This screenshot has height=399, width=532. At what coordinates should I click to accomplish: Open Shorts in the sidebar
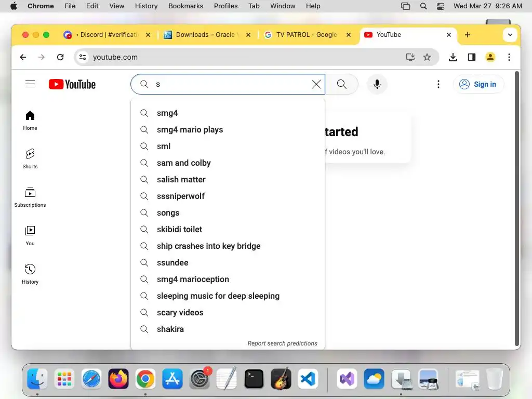[30, 159]
